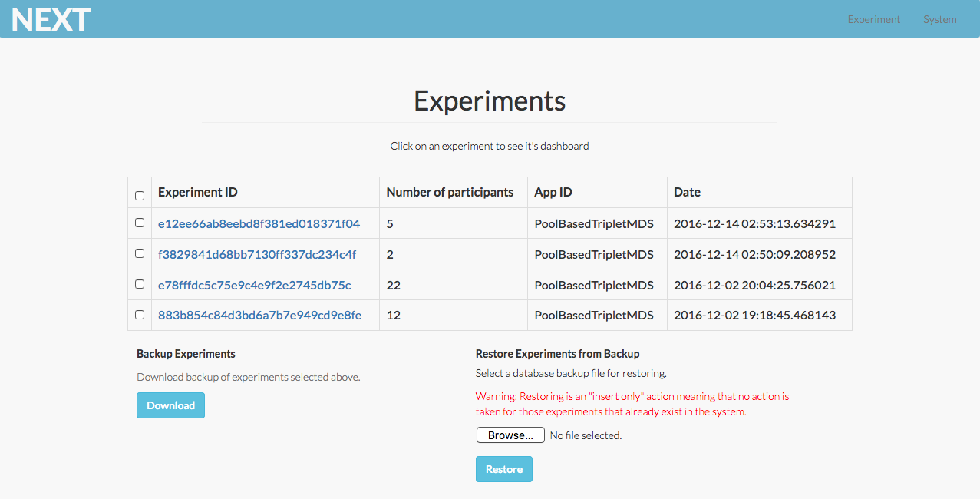Toggle the select-all checkbox in table header
980x499 pixels.
(x=140, y=196)
